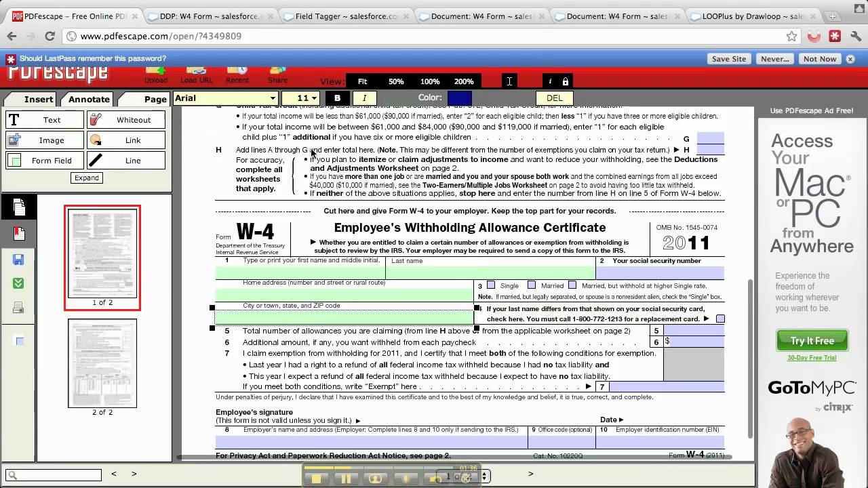Click the Never... LastPass dropdown button
The width and height of the screenshot is (868, 488).
tap(774, 59)
